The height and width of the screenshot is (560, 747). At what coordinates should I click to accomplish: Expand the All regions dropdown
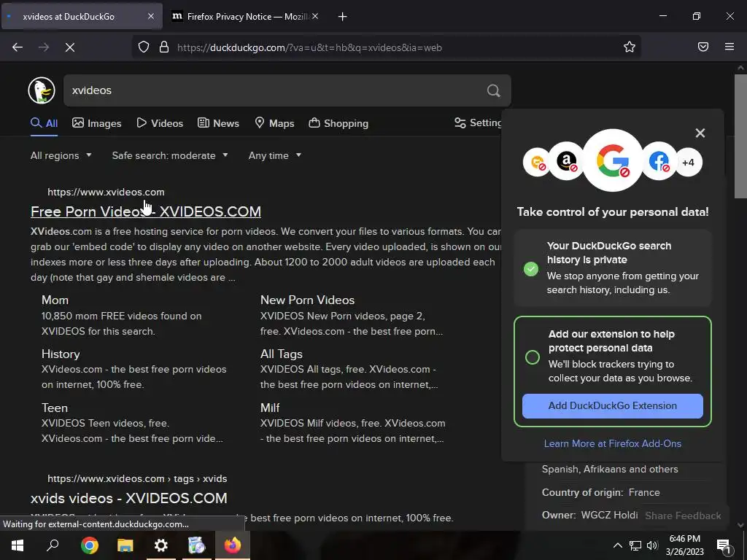61,156
